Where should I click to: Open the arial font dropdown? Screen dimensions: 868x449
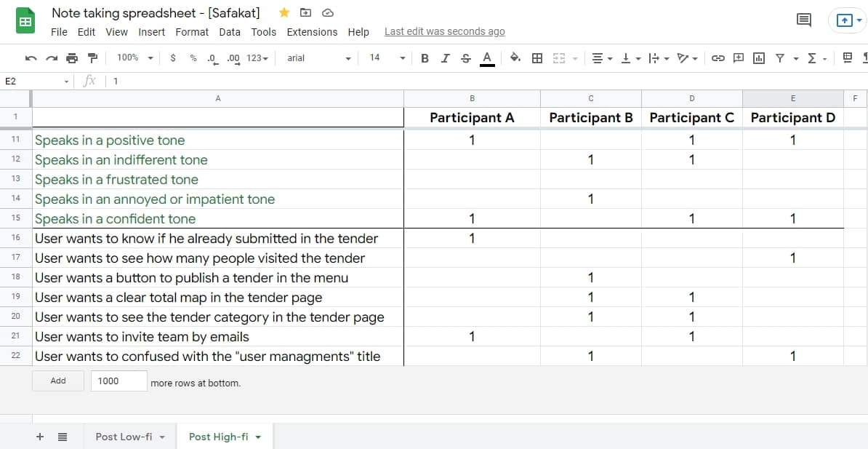[x=318, y=58]
